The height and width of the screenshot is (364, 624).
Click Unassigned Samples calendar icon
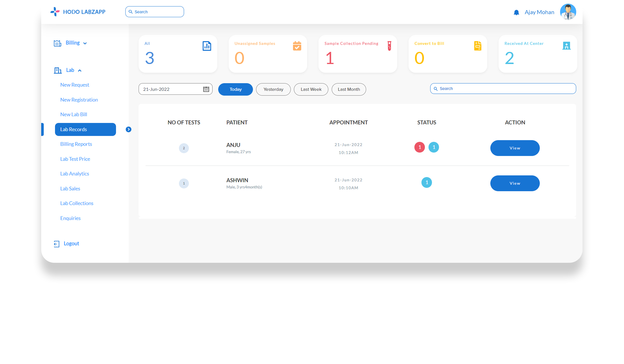click(297, 46)
